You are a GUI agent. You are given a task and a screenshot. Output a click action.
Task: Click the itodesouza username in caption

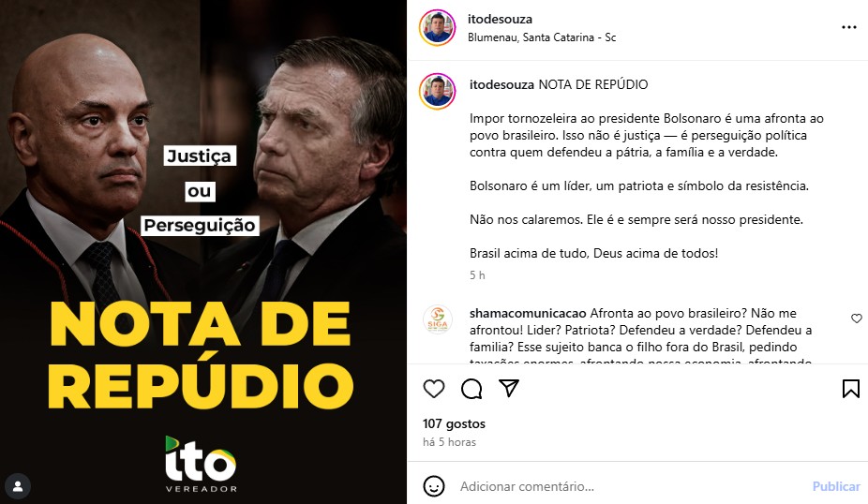tap(501, 84)
